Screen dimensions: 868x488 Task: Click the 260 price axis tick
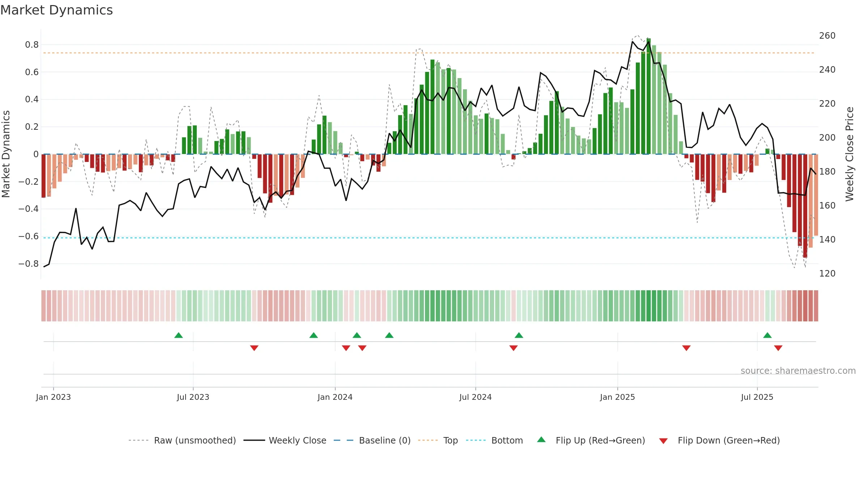click(x=827, y=35)
